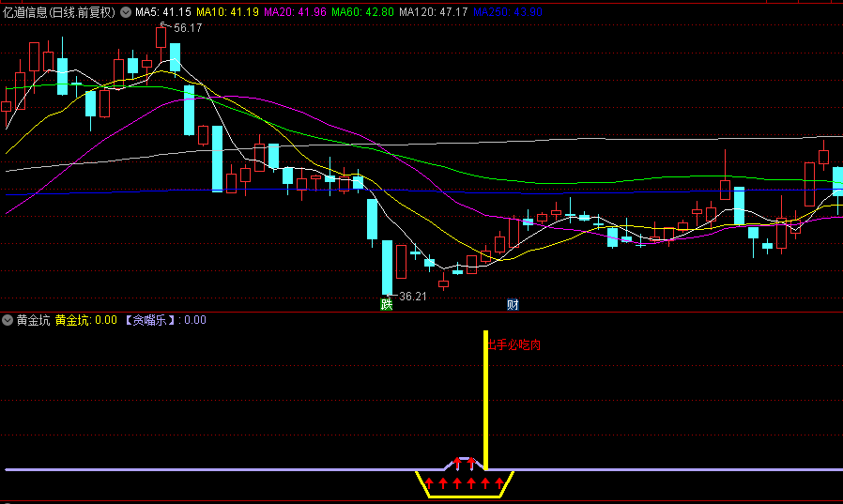
Task: Click the green 跌 marker icon
Action: pyautogui.click(x=387, y=305)
